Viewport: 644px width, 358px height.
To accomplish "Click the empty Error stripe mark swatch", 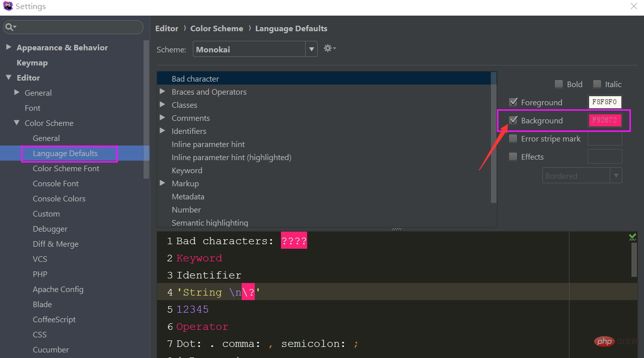I will [605, 138].
